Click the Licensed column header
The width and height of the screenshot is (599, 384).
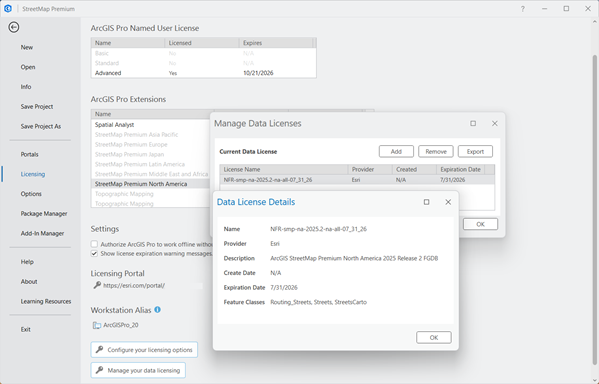coord(202,43)
